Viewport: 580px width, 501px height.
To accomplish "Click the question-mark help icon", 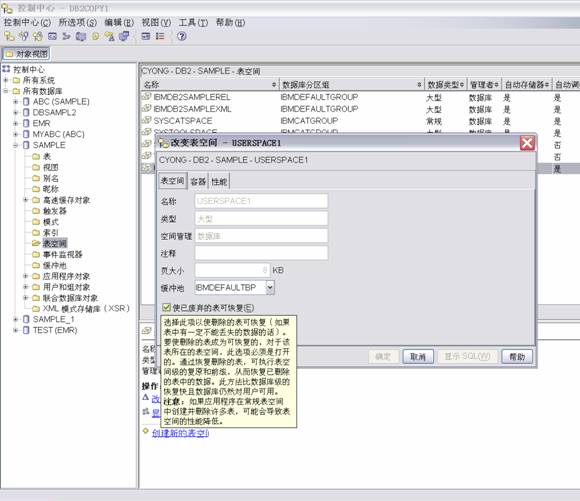I will [182, 36].
